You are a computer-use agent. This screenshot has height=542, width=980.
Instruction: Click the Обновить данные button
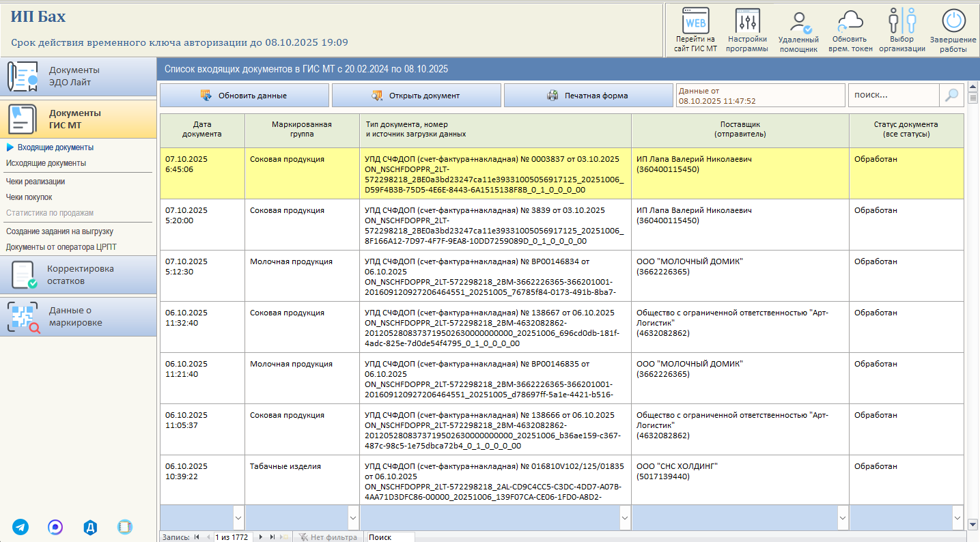244,96
